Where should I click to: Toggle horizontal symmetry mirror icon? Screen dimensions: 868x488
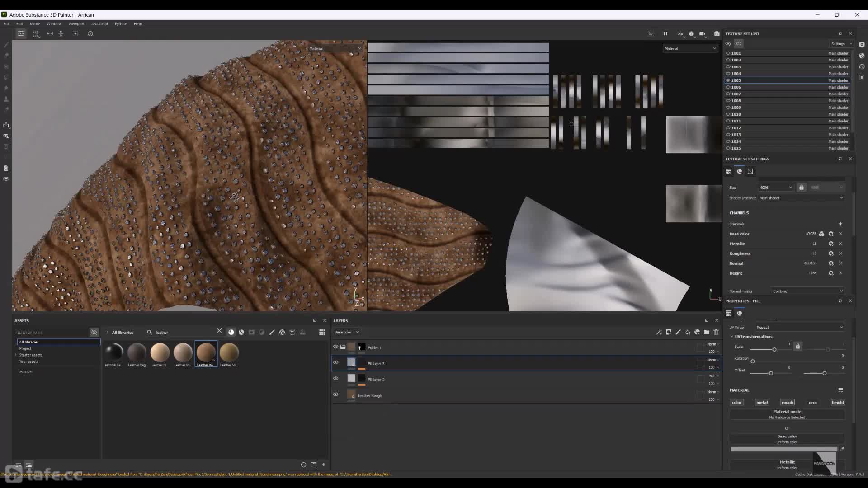click(x=50, y=33)
